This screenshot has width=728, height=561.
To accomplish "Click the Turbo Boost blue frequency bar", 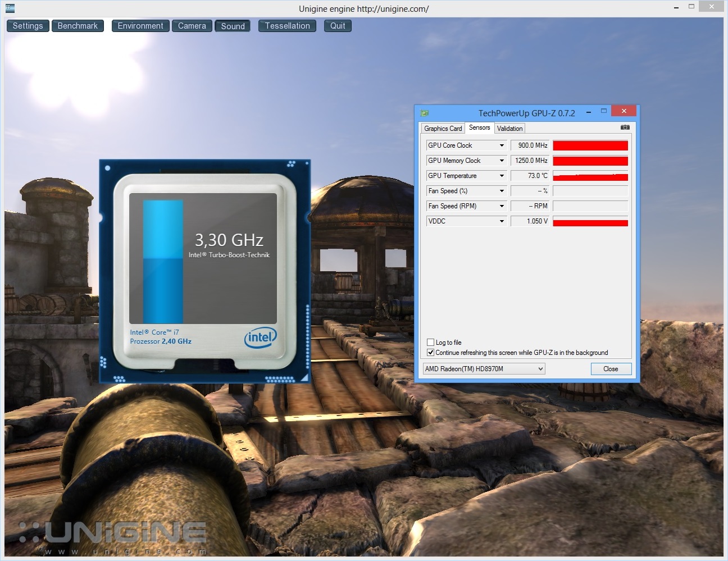I will tap(163, 262).
